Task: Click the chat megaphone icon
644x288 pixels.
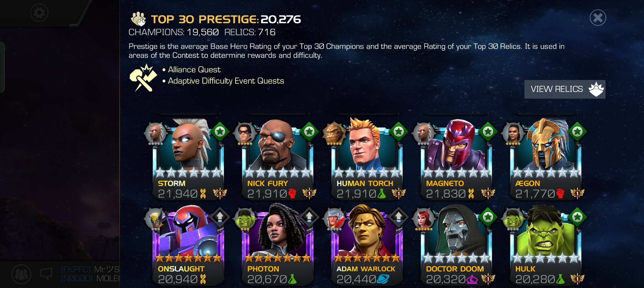Action: tap(46, 274)
